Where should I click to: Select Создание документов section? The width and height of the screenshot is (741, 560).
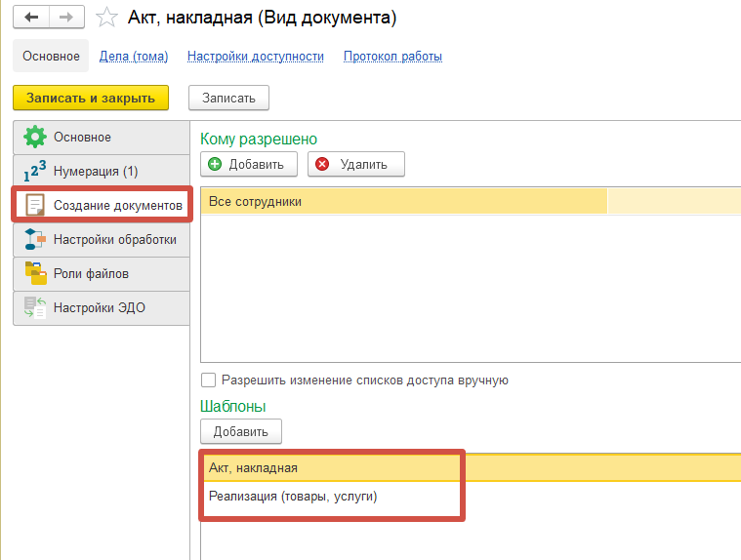pos(103,205)
